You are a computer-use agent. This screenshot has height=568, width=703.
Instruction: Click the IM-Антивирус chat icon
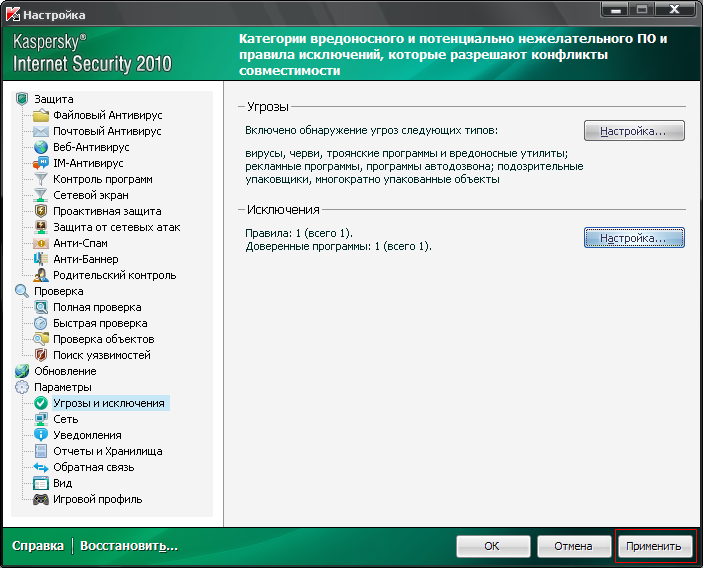(41, 163)
